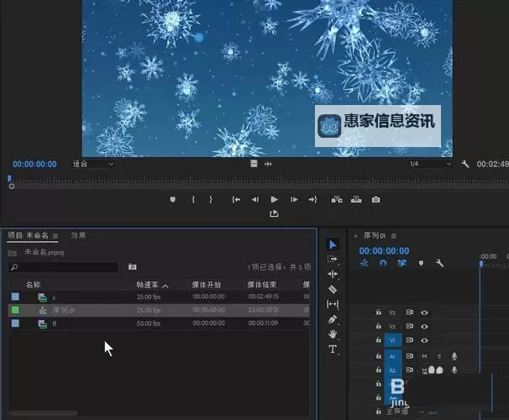The image size is (509, 420).
Task: Toggle track lock on V2
Action: [379, 326]
